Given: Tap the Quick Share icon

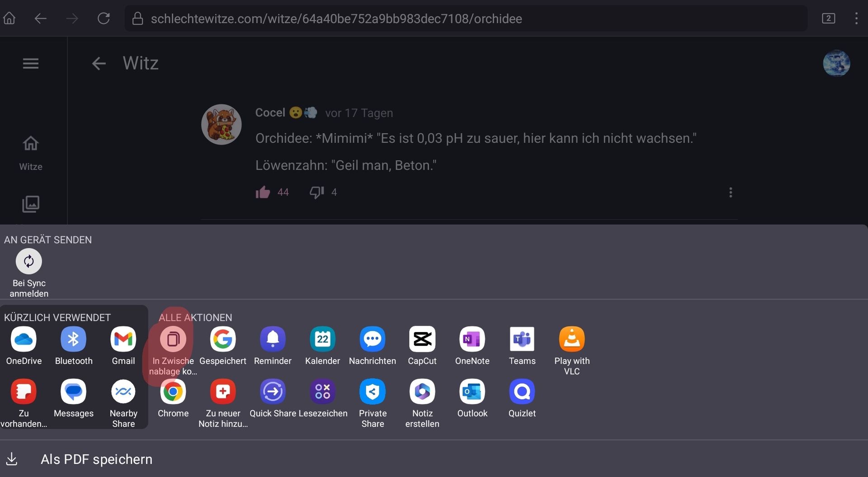Looking at the screenshot, I should 273,392.
